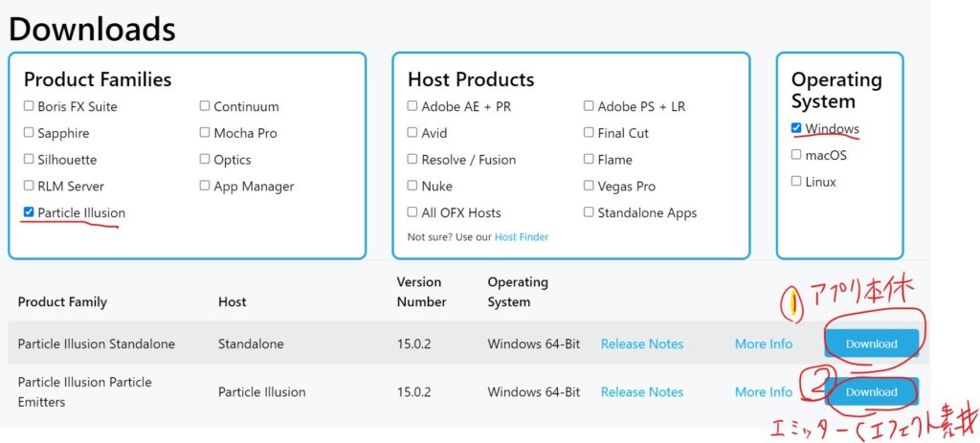The width and height of the screenshot is (980, 443).
Task: Tick the Standalone Apps checkbox
Action: tap(589, 211)
